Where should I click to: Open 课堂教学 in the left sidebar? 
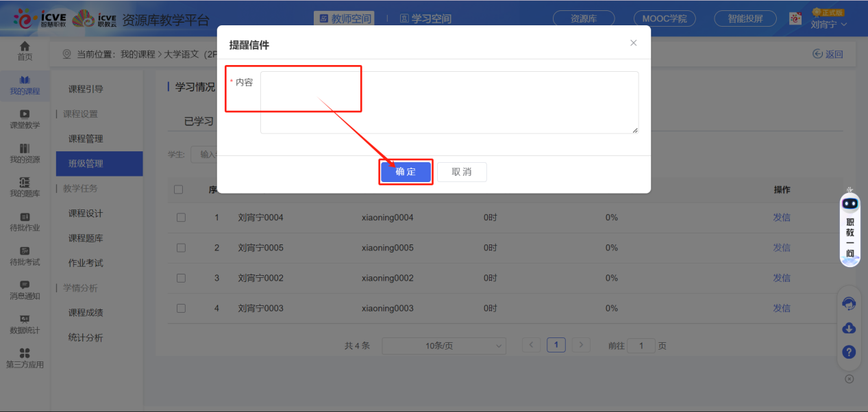pos(25,118)
